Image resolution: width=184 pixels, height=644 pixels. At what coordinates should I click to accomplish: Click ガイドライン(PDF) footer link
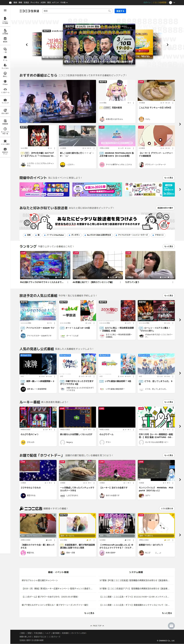point(79,633)
